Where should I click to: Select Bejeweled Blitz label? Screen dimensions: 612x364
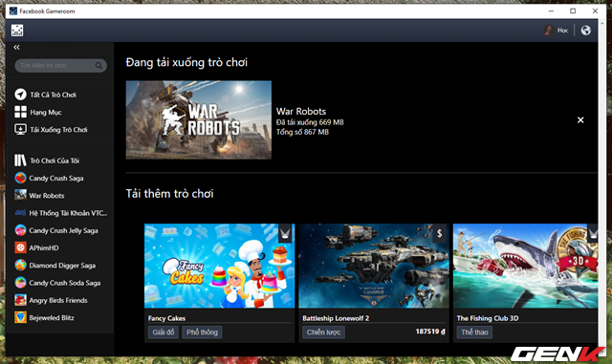pos(52,318)
